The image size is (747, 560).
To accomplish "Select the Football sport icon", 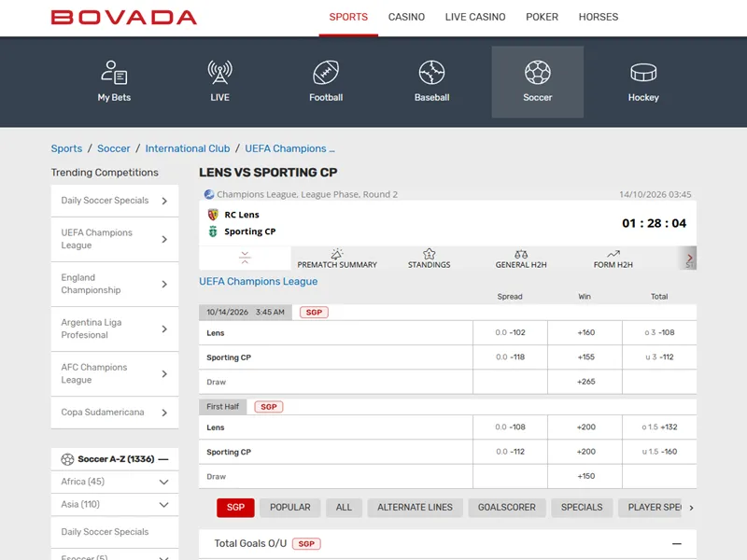I will (326, 72).
